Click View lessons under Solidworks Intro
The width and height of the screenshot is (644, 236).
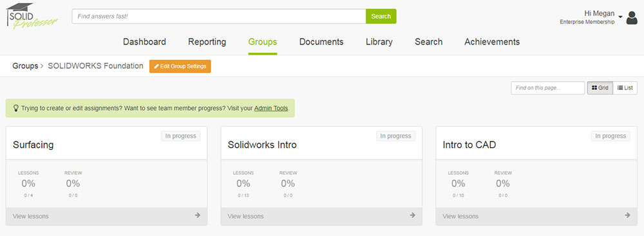pos(245,216)
